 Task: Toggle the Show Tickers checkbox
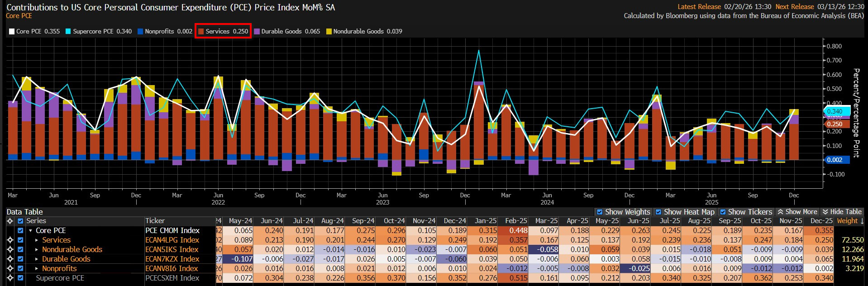[x=723, y=212]
